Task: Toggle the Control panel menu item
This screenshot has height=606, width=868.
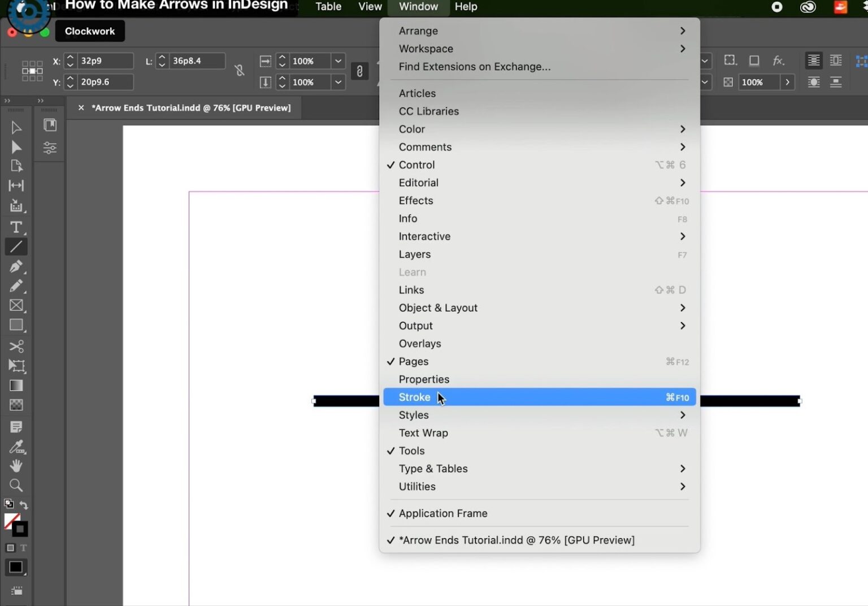Action: click(x=540, y=165)
